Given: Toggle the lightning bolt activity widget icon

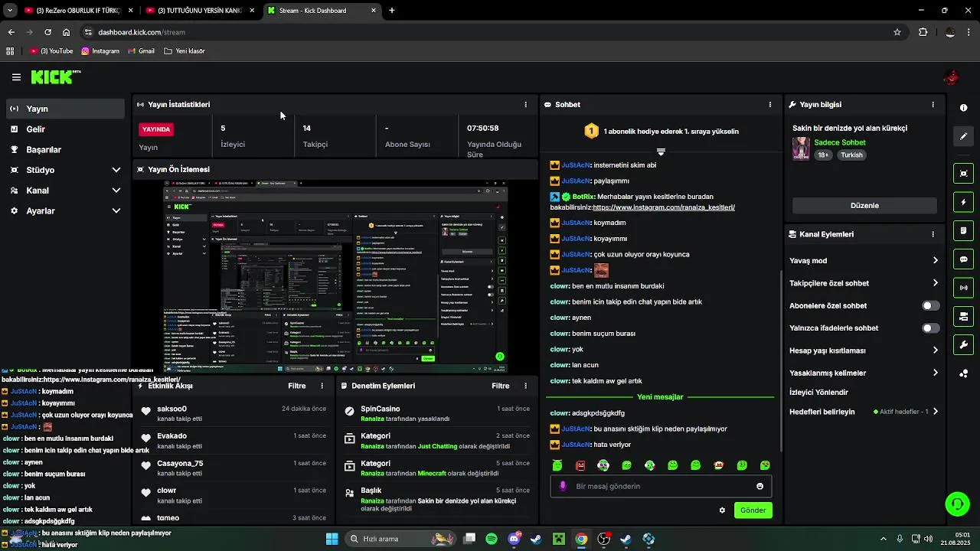Looking at the screenshot, I should point(964,202).
